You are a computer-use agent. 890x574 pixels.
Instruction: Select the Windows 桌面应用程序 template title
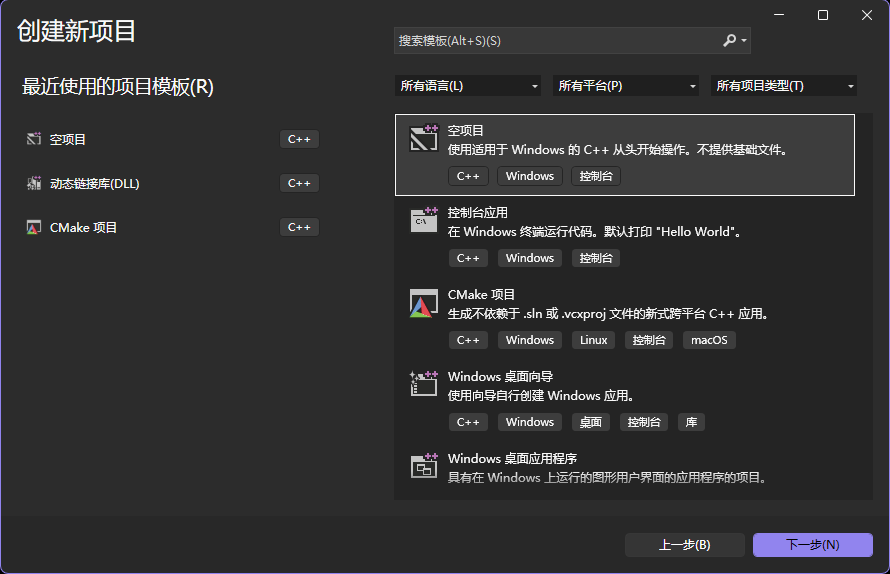pyautogui.click(x=512, y=458)
